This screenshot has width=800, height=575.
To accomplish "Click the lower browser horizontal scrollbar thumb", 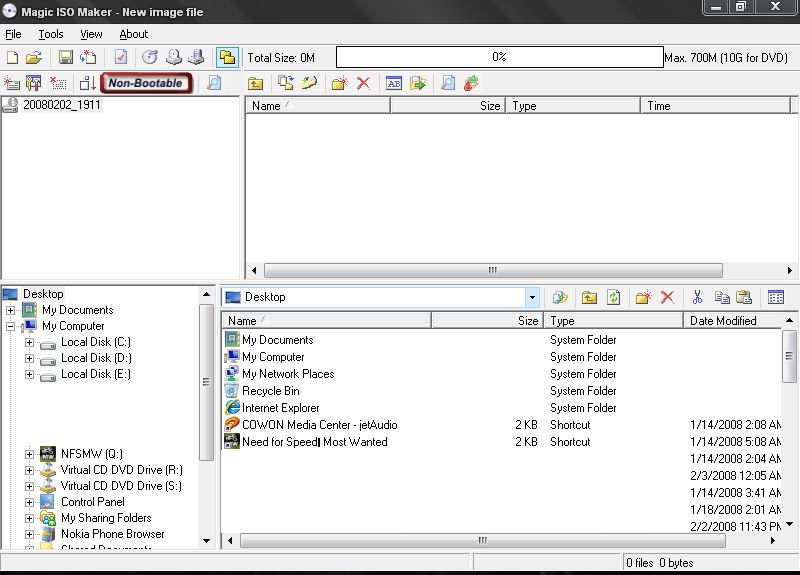I will (483, 540).
